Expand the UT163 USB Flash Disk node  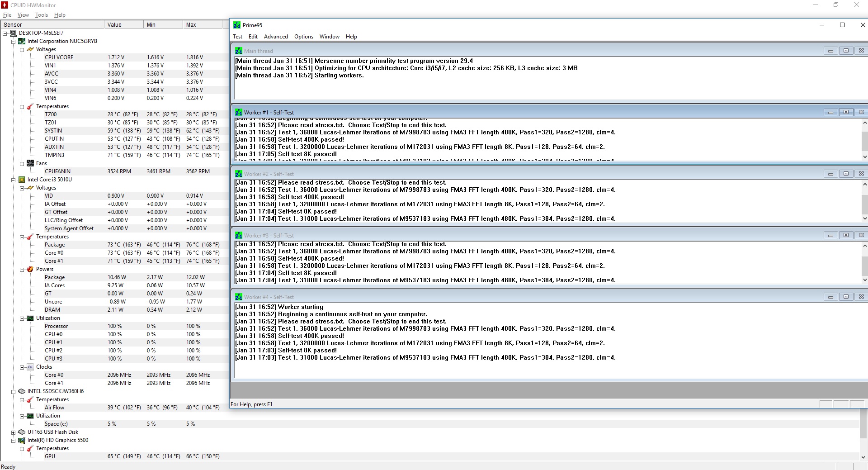click(x=13, y=432)
